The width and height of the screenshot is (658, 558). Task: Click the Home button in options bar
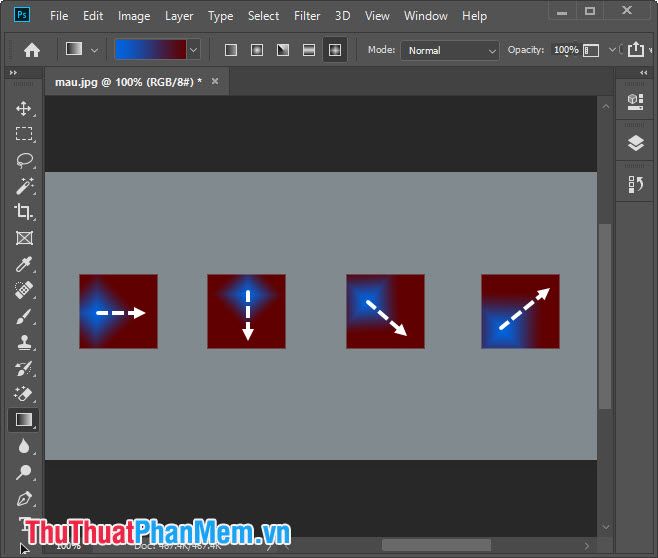32,50
